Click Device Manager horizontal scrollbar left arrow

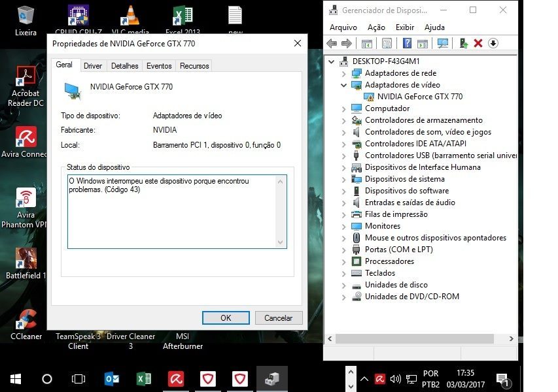330,338
